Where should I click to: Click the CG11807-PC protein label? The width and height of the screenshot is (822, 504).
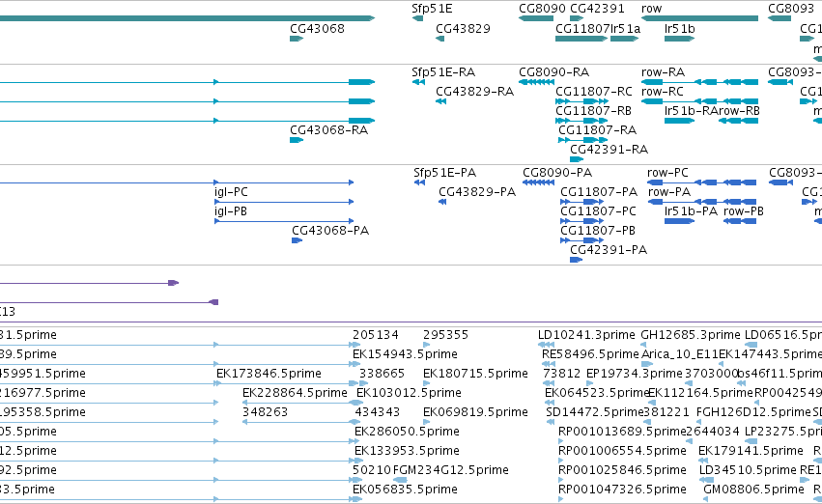(x=598, y=211)
